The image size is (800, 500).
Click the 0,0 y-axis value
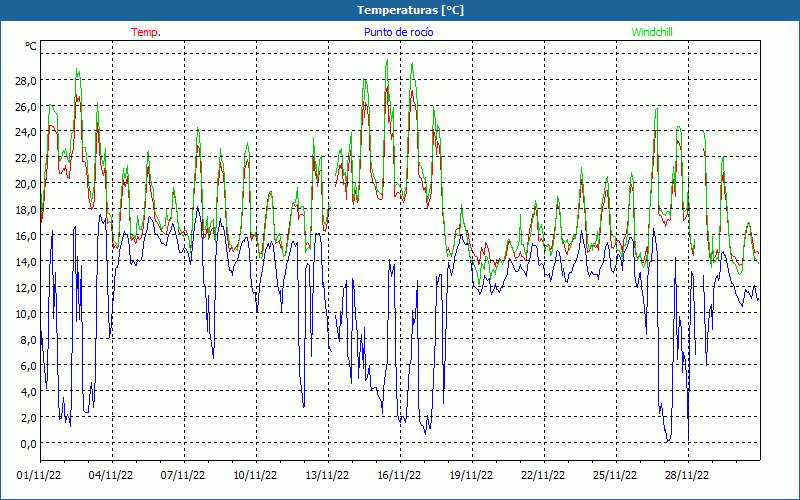point(30,444)
